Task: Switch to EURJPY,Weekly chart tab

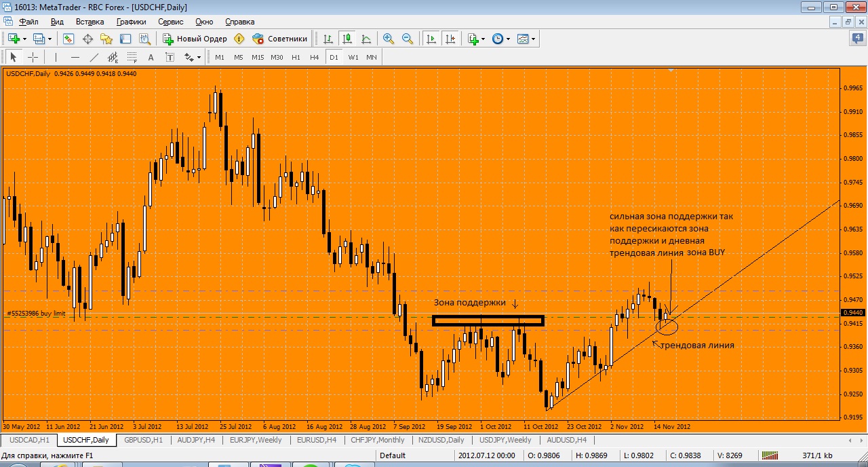Action: click(x=256, y=440)
